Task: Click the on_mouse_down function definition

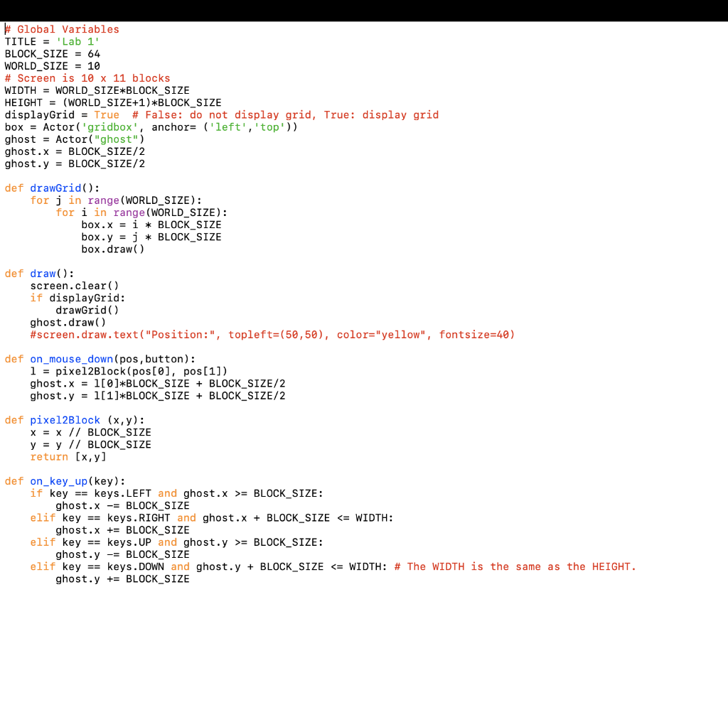Action: [71, 359]
